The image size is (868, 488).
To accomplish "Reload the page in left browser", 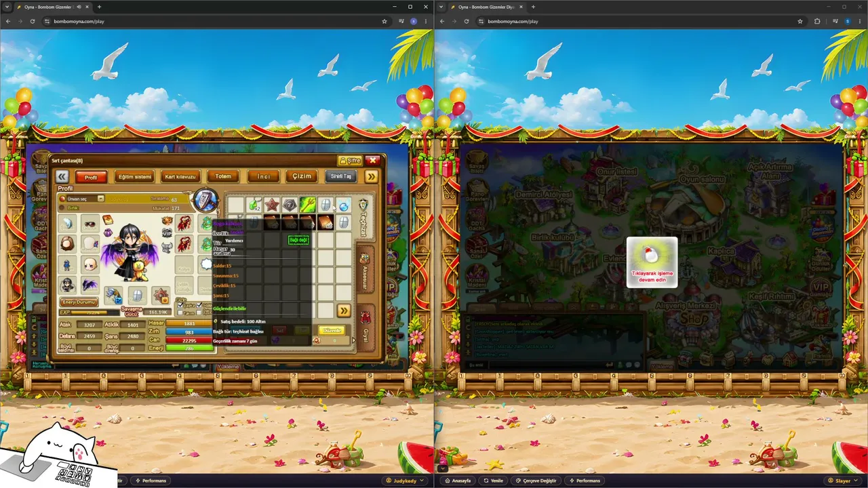I will 33,21.
